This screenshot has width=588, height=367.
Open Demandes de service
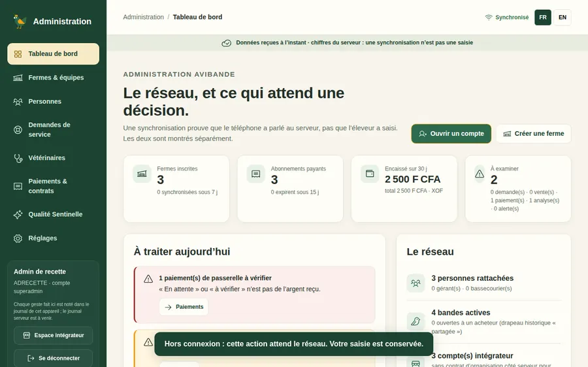click(x=54, y=130)
